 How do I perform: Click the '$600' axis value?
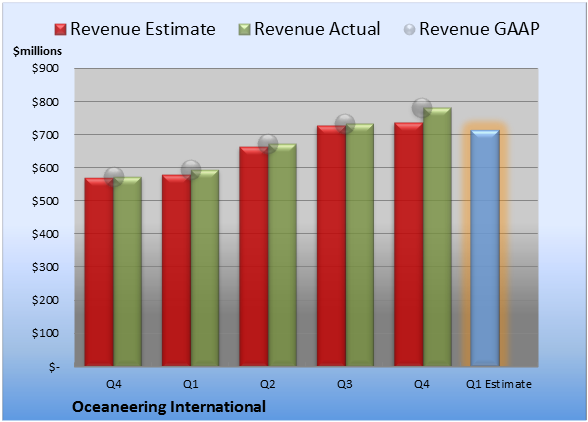(45, 168)
